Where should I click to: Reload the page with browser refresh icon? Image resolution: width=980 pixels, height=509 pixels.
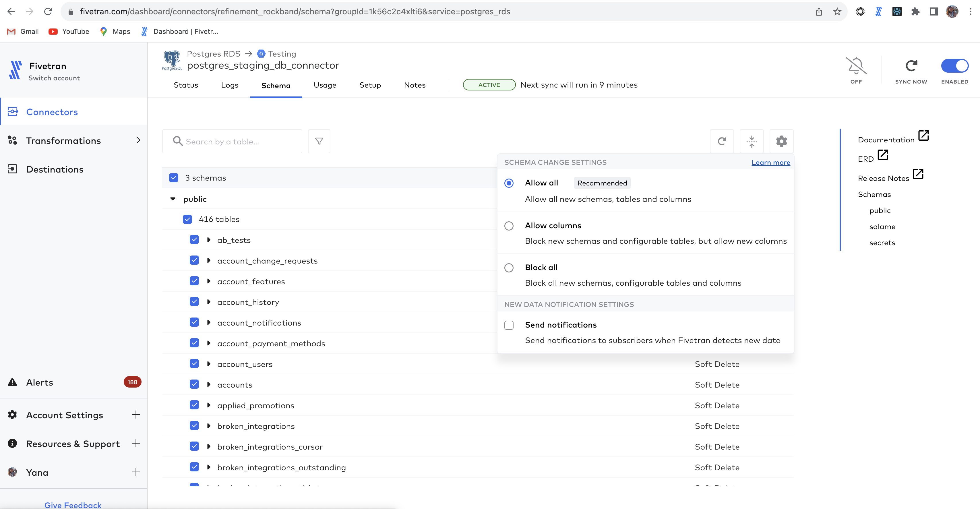48,11
